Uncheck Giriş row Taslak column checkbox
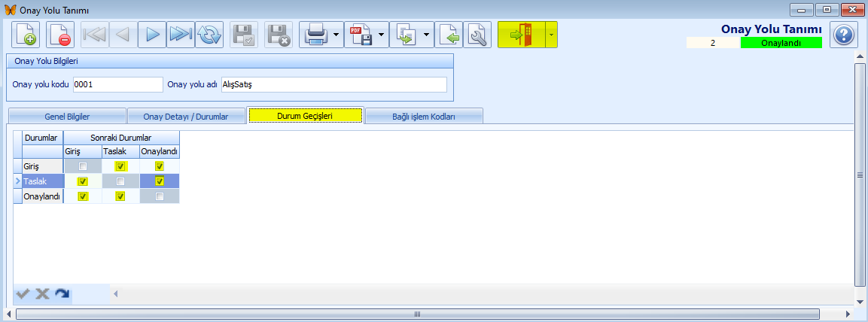 pyautogui.click(x=120, y=166)
